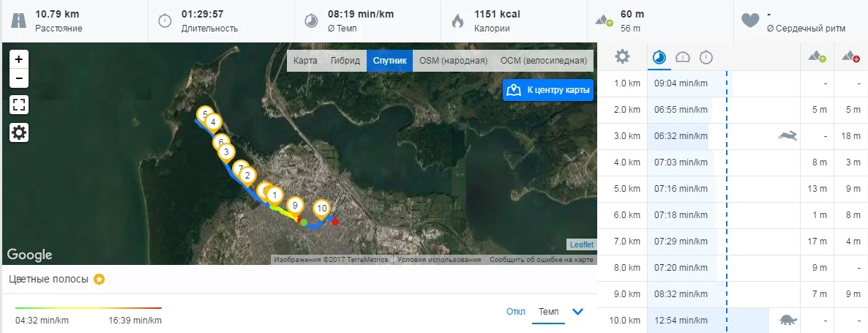Turn colored traces off with Откл

515,312
